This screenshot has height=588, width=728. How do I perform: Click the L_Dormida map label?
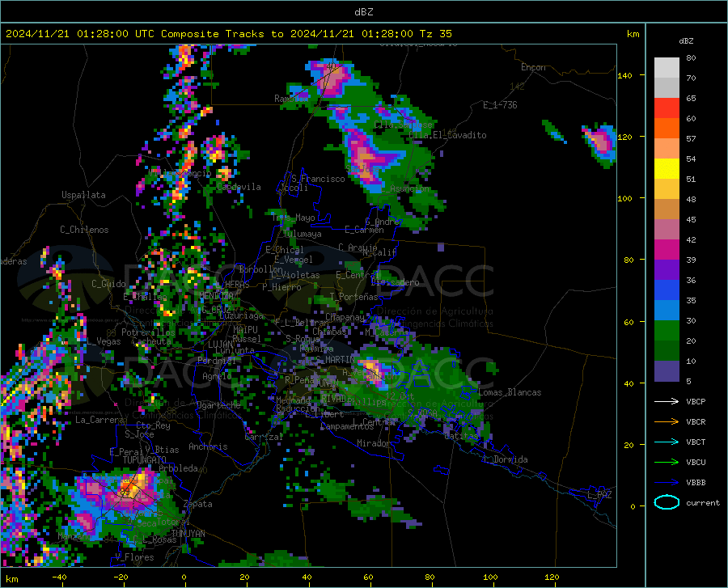click(x=506, y=459)
